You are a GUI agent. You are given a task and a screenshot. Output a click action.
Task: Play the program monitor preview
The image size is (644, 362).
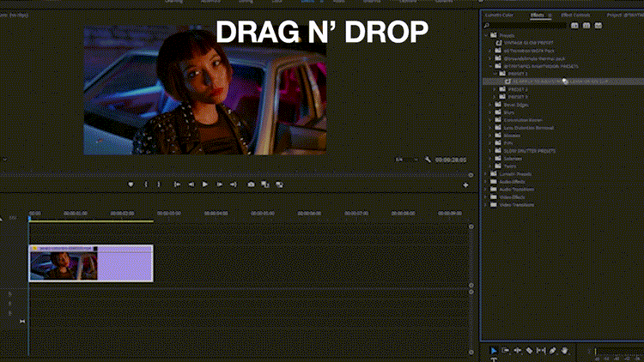click(x=205, y=184)
